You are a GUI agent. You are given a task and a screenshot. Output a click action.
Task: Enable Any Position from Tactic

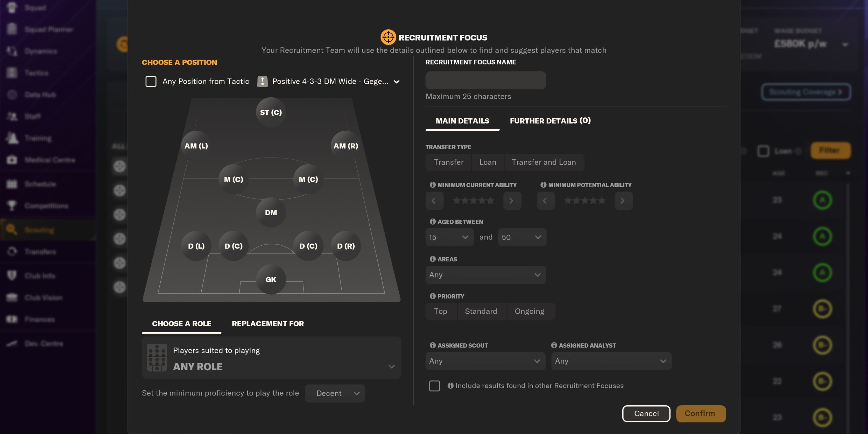click(x=151, y=81)
